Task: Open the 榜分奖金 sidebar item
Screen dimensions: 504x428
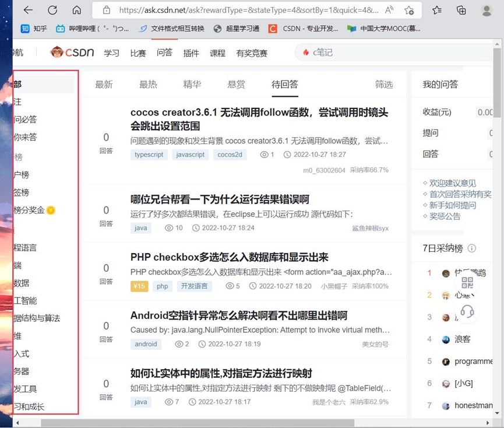Action: (x=34, y=211)
